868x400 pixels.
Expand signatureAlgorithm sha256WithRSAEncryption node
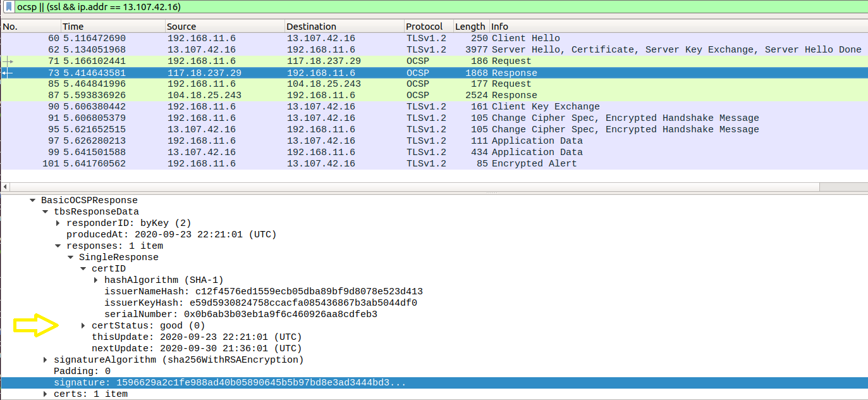[x=46, y=360]
